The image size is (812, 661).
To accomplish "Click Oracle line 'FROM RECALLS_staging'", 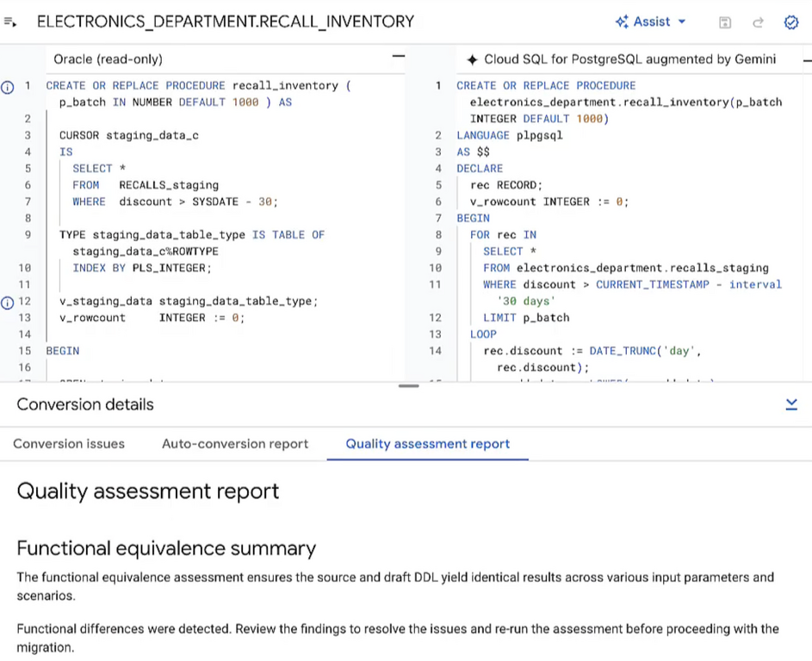I will pos(146,185).
